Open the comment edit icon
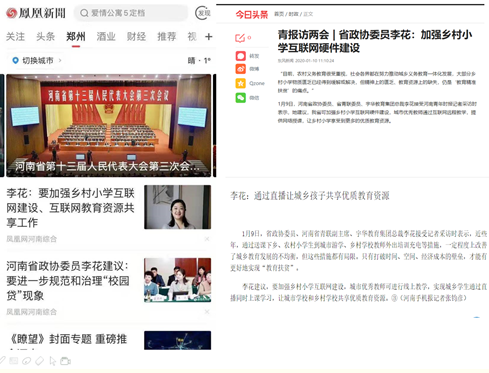This screenshot has height=373, width=489. point(240,38)
